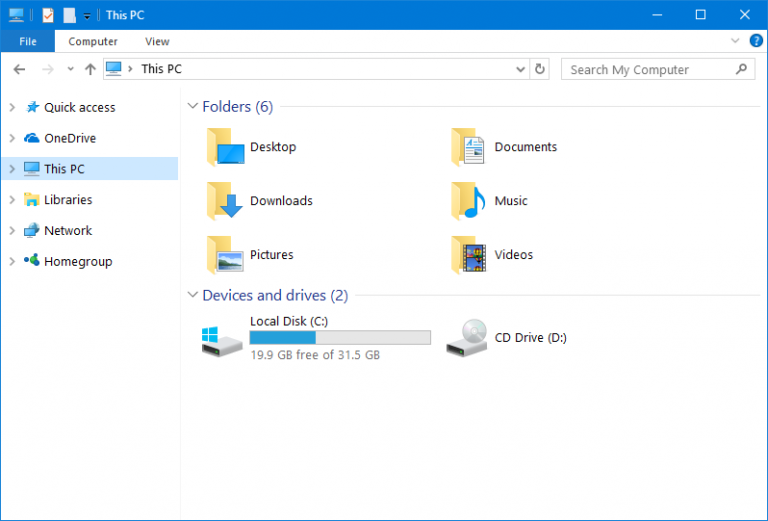Select the CD Drive (D:) icon
768x521 pixels.
pos(467,338)
